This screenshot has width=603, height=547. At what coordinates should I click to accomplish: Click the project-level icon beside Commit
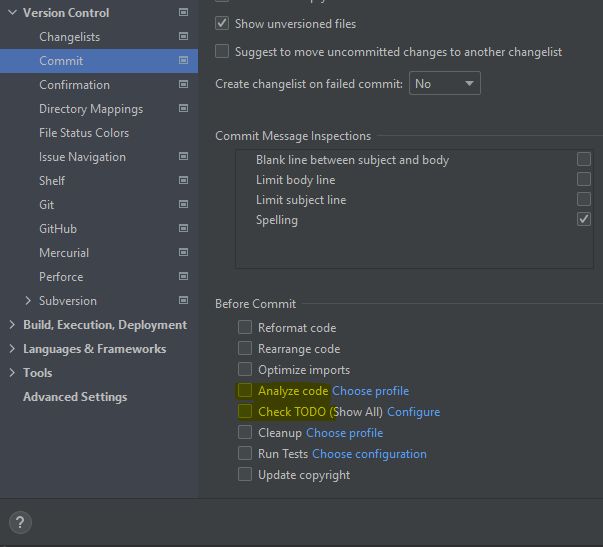click(x=183, y=60)
